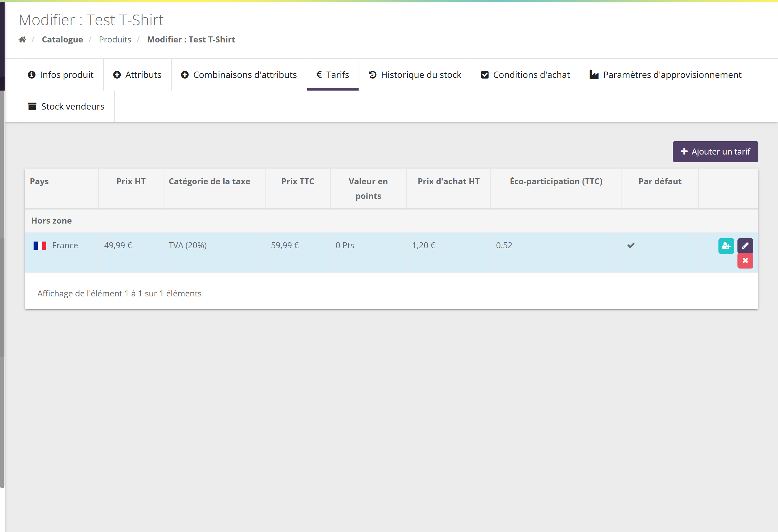Click the French flag icon
Image resolution: width=778 pixels, height=532 pixels.
point(40,246)
